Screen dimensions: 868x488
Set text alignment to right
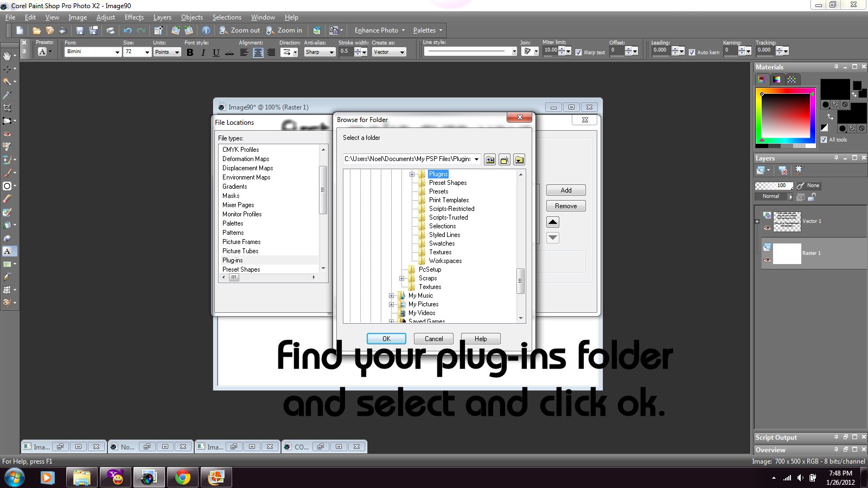point(271,52)
